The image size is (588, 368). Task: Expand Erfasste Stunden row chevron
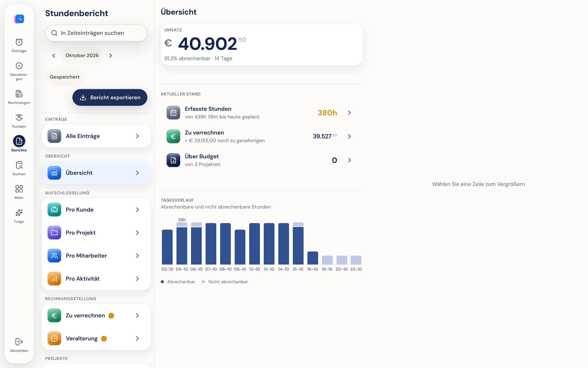pos(349,113)
